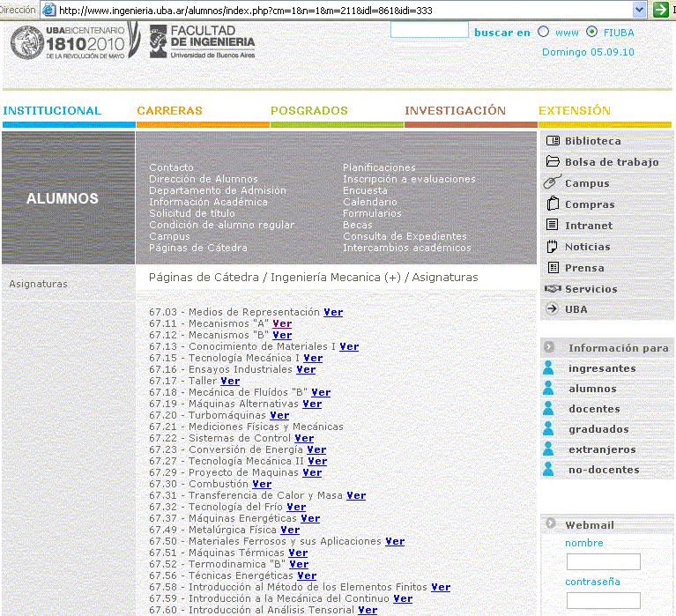Click the Facultad de Ingeniería logo

click(202, 41)
